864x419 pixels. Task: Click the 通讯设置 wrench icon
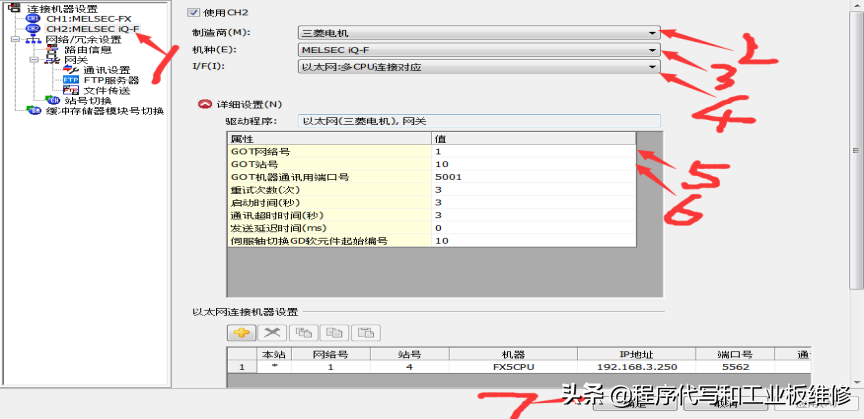point(72,70)
